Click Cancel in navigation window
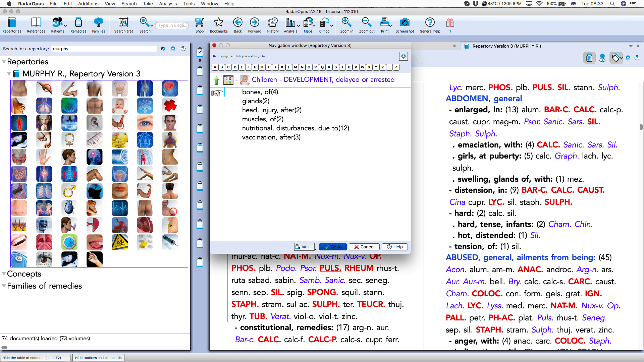 (x=364, y=247)
